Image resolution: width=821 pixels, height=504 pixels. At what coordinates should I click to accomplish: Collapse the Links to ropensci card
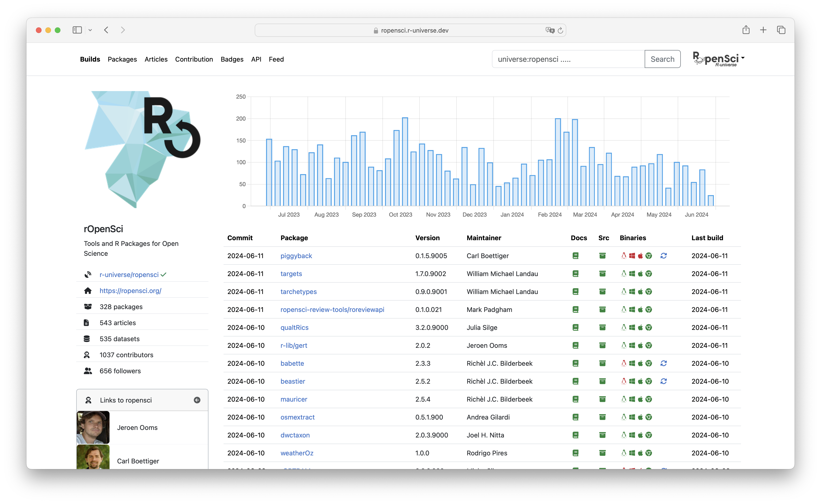[x=197, y=400]
